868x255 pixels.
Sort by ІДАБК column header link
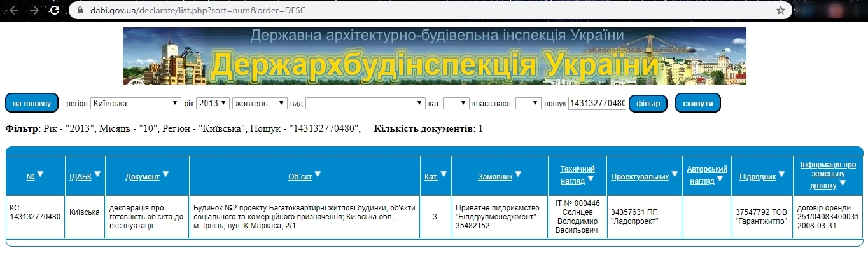(x=80, y=177)
